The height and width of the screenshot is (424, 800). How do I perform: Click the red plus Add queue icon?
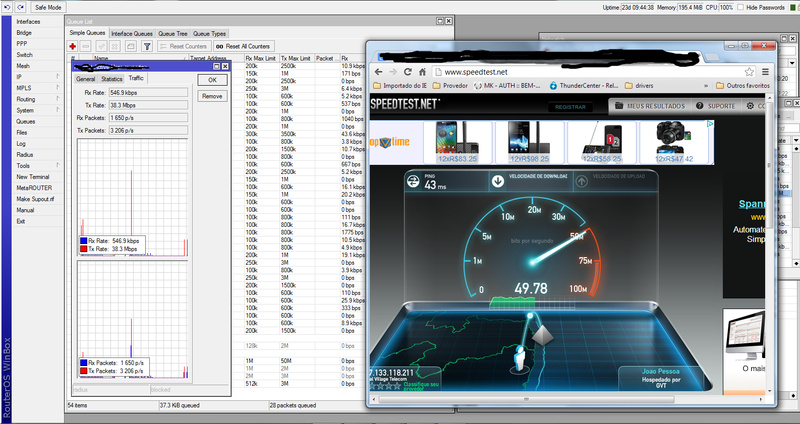point(73,46)
